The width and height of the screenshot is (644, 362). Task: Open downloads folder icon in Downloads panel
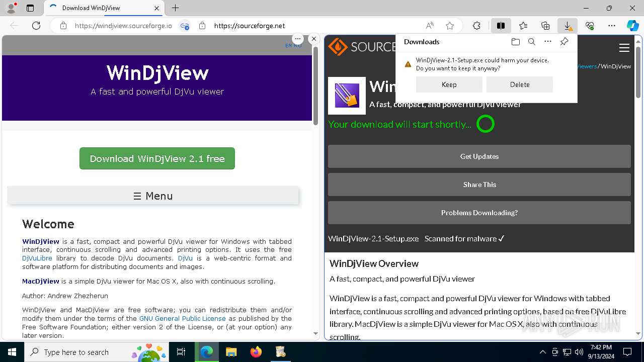[515, 42]
